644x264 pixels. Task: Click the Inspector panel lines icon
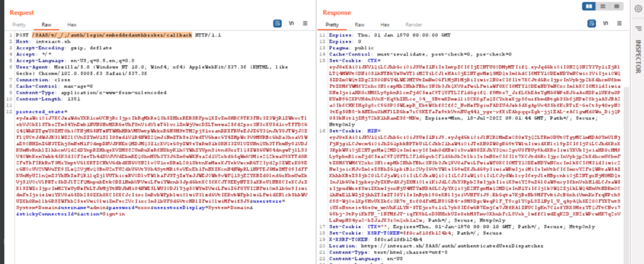638,28
